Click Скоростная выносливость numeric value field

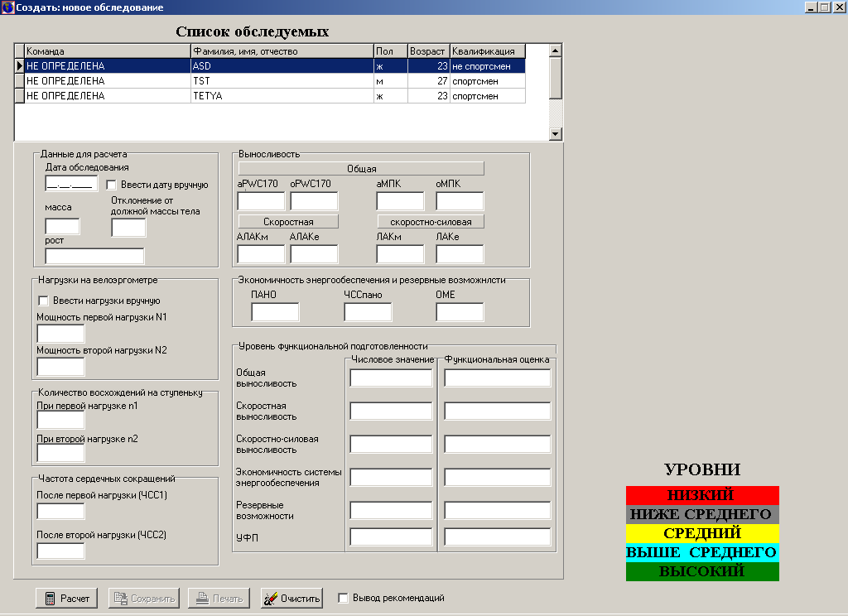(x=391, y=411)
